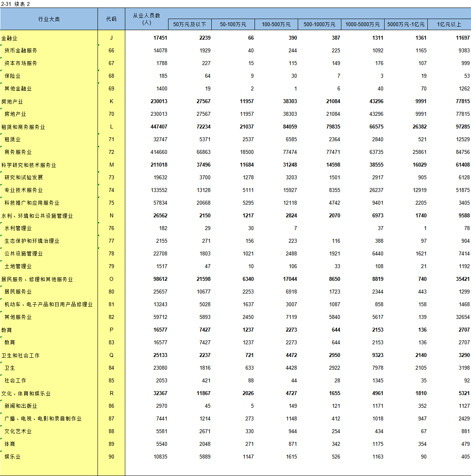Select the 500-1000万元 column header
The image size is (471, 476).
coord(319,24)
